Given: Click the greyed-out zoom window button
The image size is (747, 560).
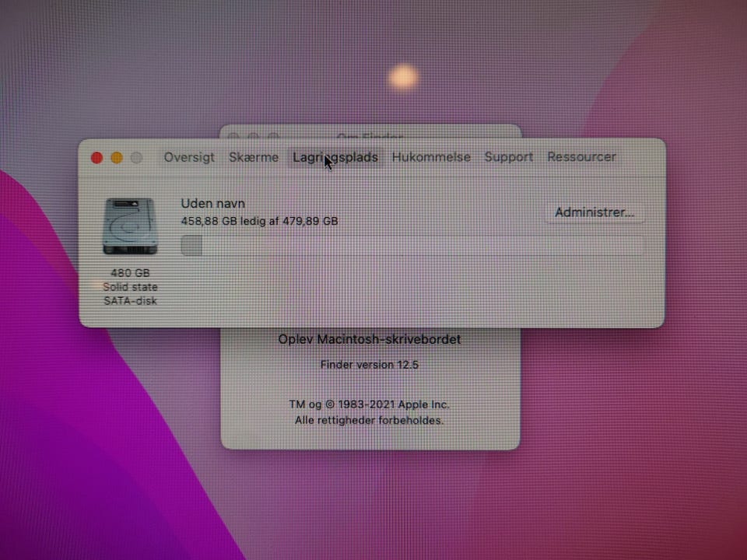Looking at the screenshot, I should 137,158.
